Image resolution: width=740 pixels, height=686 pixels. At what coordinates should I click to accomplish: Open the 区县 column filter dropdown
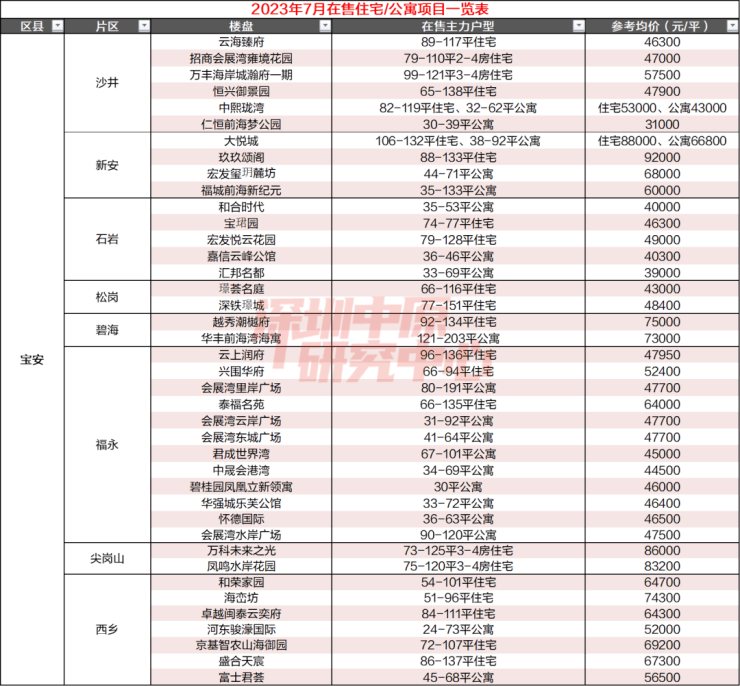click(x=57, y=26)
